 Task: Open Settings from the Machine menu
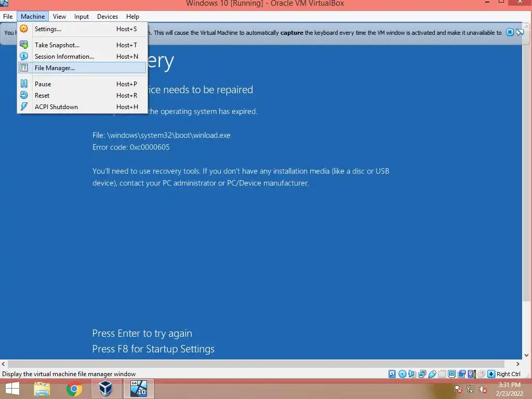coord(82,29)
